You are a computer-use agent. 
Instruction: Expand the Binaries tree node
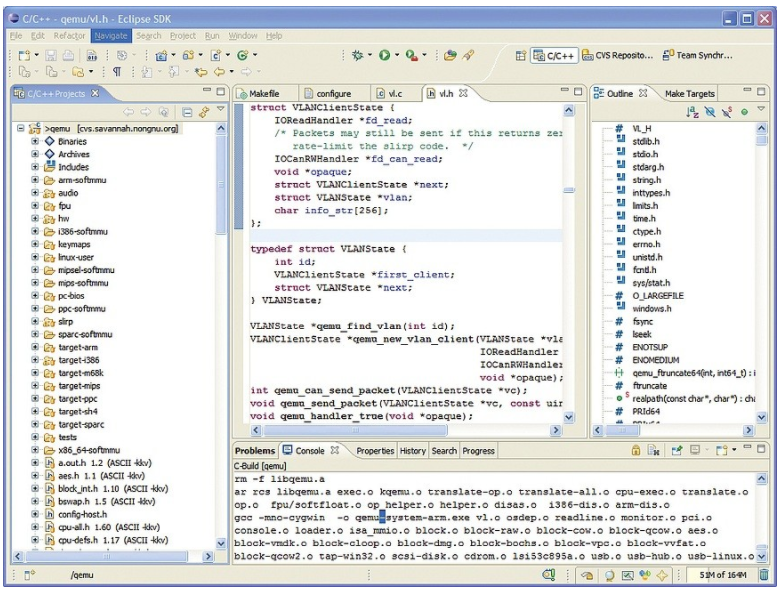point(35,142)
